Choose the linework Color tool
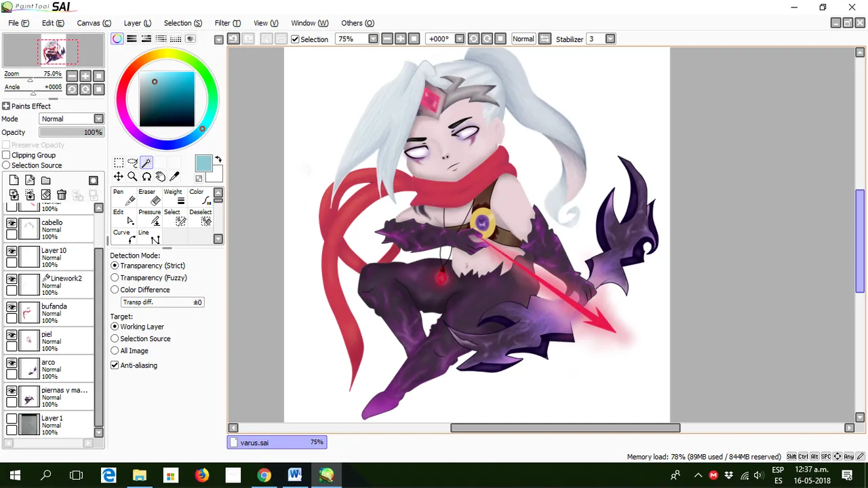This screenshot has width=868, height=488. (201, 197)
